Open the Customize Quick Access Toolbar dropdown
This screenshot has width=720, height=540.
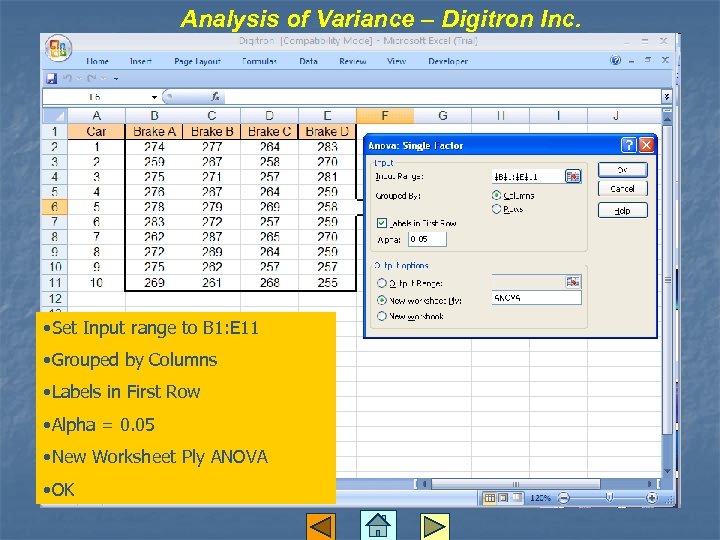click(116, 79)
